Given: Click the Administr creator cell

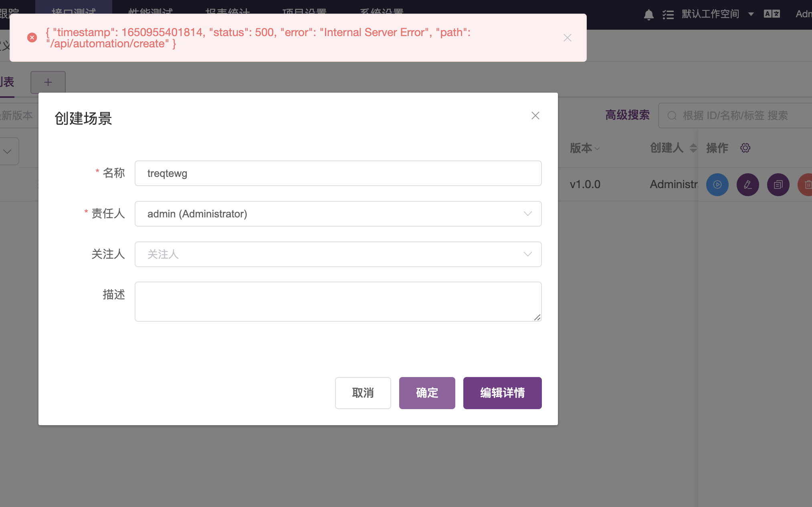Looking at the screenshot, I should (x=673, y=185).
